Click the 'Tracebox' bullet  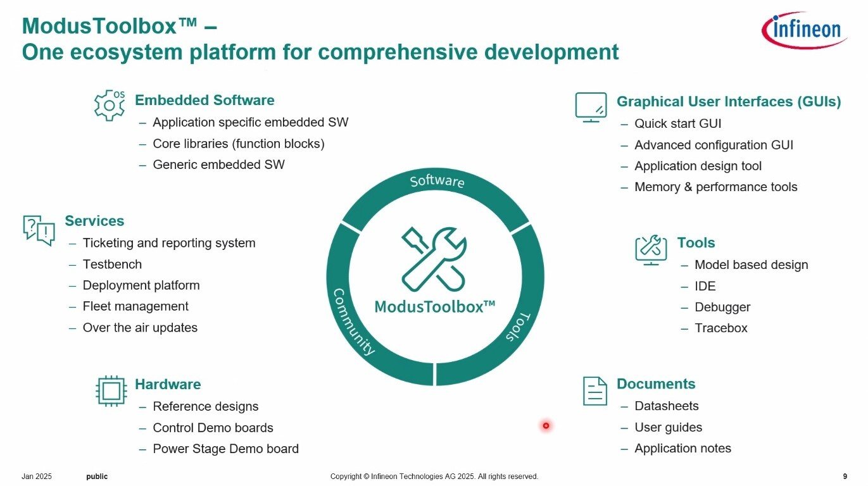[x=721, y=328]
